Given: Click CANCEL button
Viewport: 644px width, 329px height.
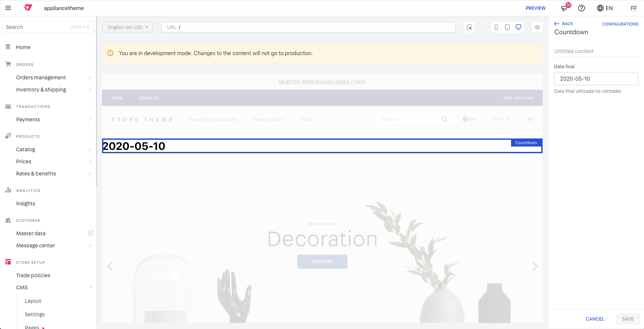Looking at the screenshot, I should point(595,319).
